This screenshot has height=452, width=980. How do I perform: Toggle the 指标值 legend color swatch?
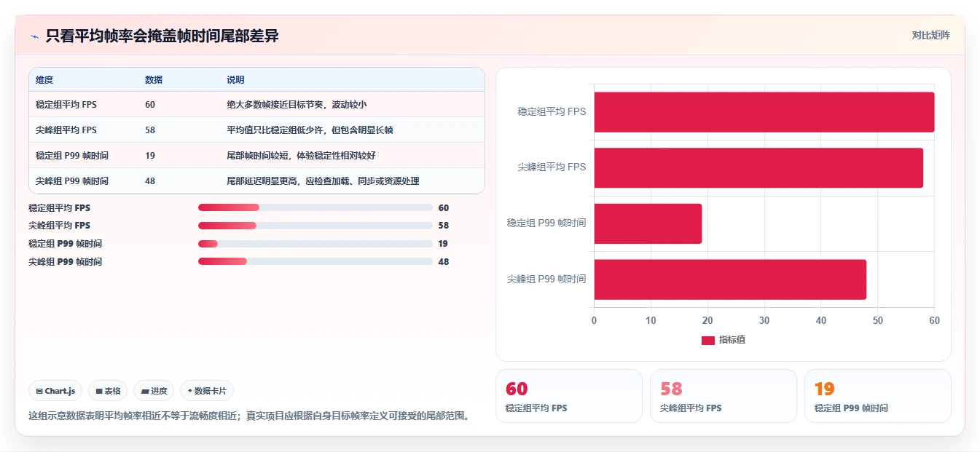click(x=707, y=340)
